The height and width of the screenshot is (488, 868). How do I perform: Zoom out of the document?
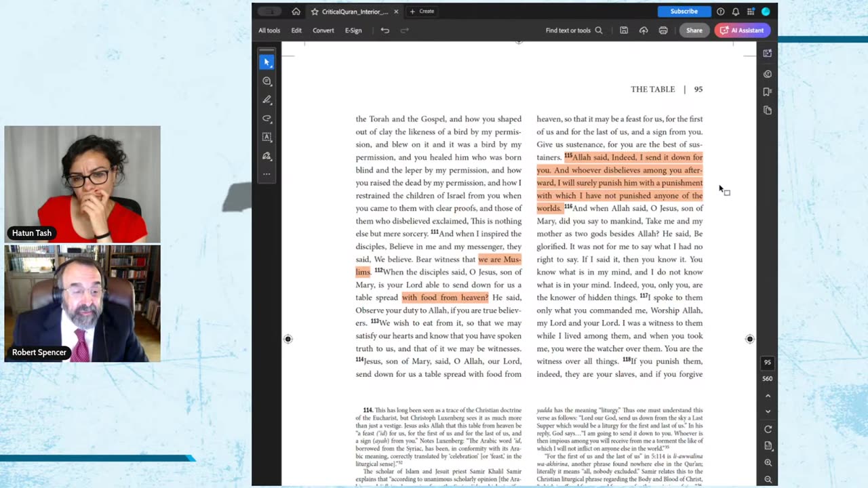click(768, 479)
